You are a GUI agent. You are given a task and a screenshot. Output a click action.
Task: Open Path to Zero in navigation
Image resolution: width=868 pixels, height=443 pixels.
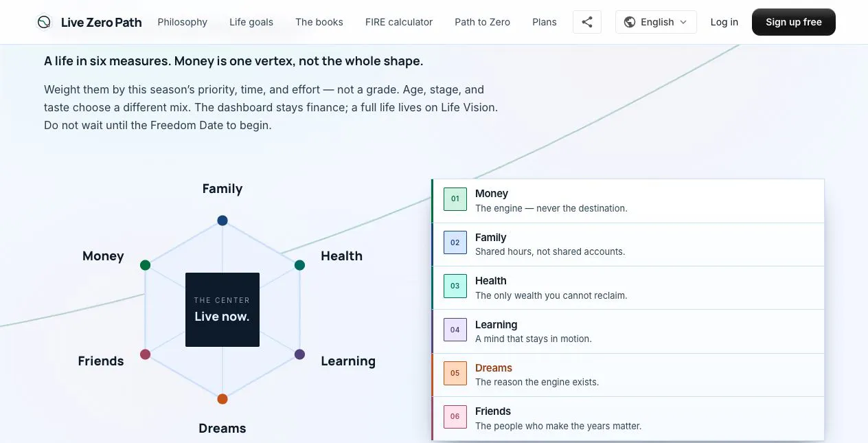pyautogui.click(x=482, y=22)
